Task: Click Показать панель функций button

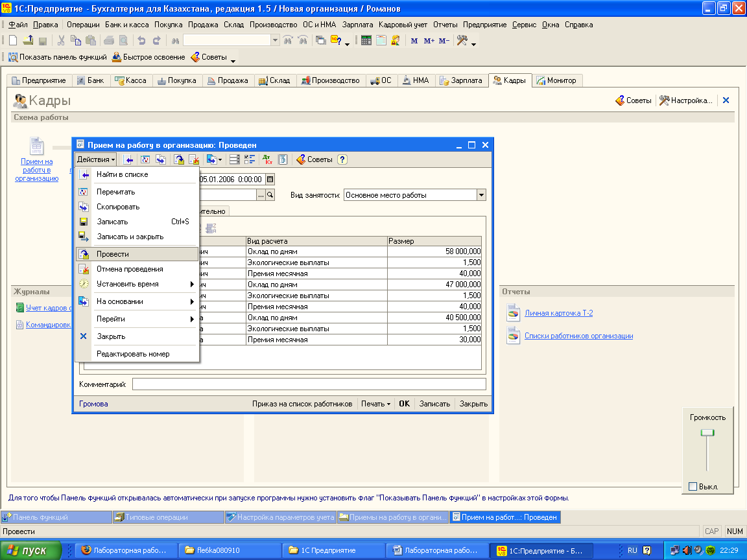Action: pos(58,57)
